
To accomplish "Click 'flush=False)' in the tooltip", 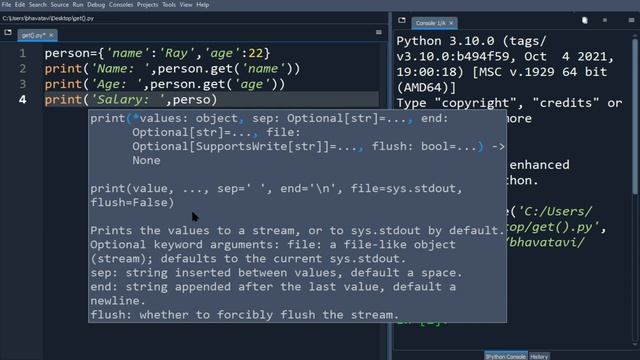I will coord(132,203).
